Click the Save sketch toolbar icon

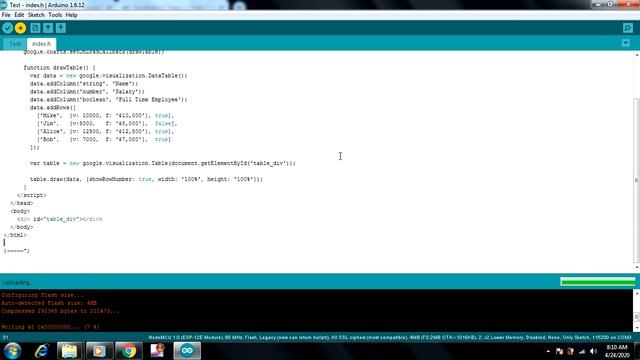[x=61, y=28]
